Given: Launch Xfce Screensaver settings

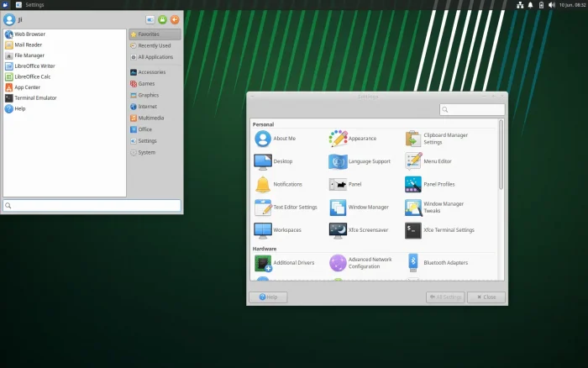Looking at the screenshot, I should (339, 229).
